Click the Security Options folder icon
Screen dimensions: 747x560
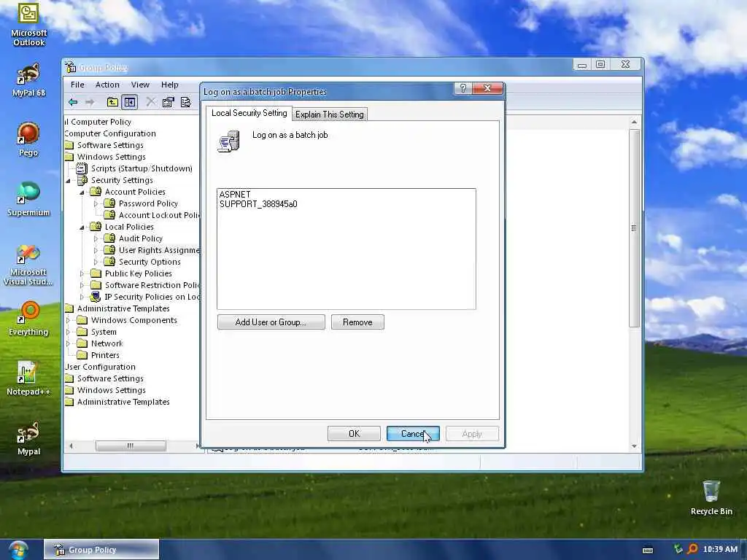pyautogui.click(x=109, y=262)
